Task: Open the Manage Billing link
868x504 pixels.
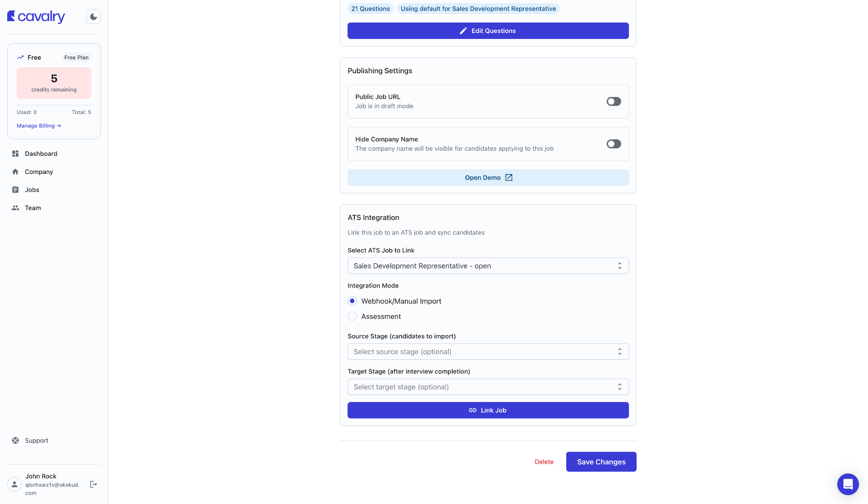Action: [39, 126]
